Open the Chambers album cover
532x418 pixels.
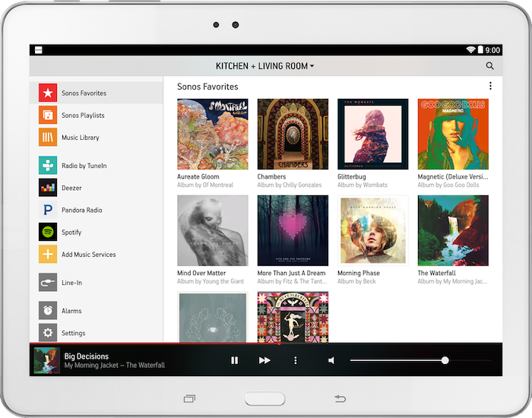(293, 134)
